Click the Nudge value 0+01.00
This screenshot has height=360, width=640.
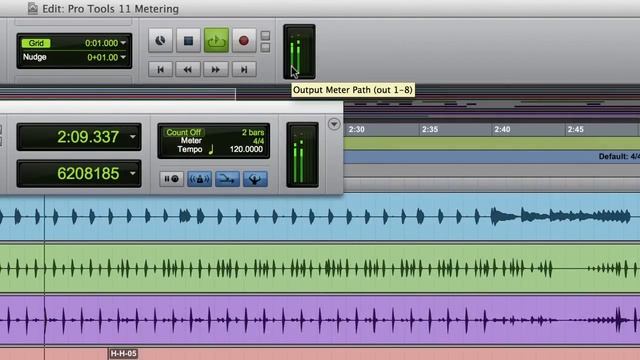tap(102, 58)
